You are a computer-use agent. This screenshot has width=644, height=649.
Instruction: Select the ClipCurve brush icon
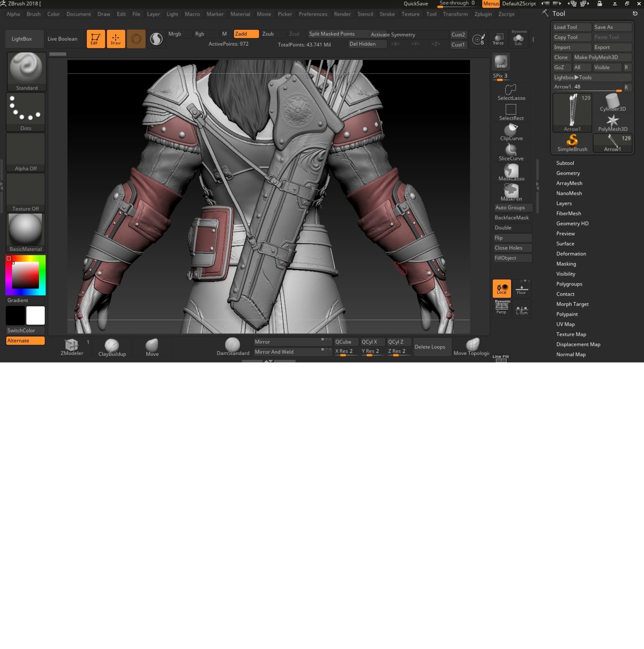[511, 132]
